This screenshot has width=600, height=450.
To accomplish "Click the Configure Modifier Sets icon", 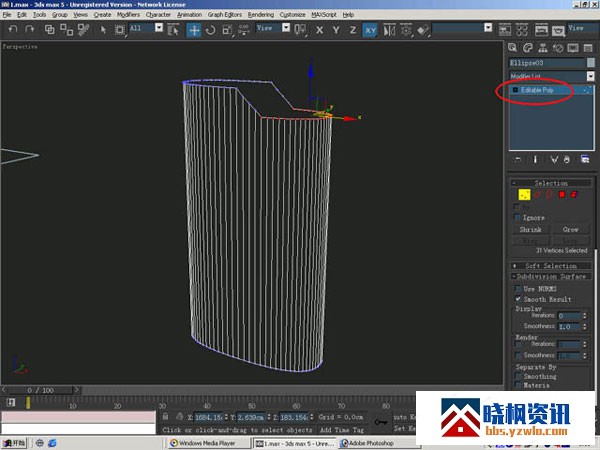I will pyautogui.click(x=585, y=160).
